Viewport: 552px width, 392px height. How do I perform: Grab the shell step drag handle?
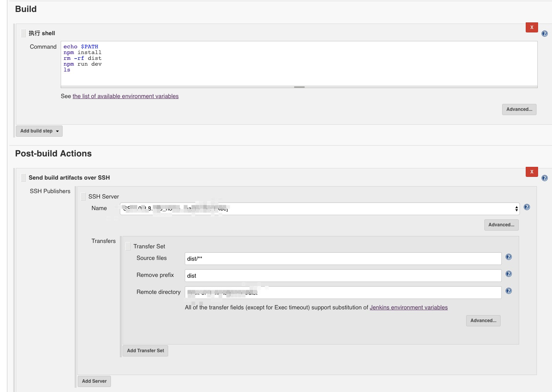[x=24, y=33]
